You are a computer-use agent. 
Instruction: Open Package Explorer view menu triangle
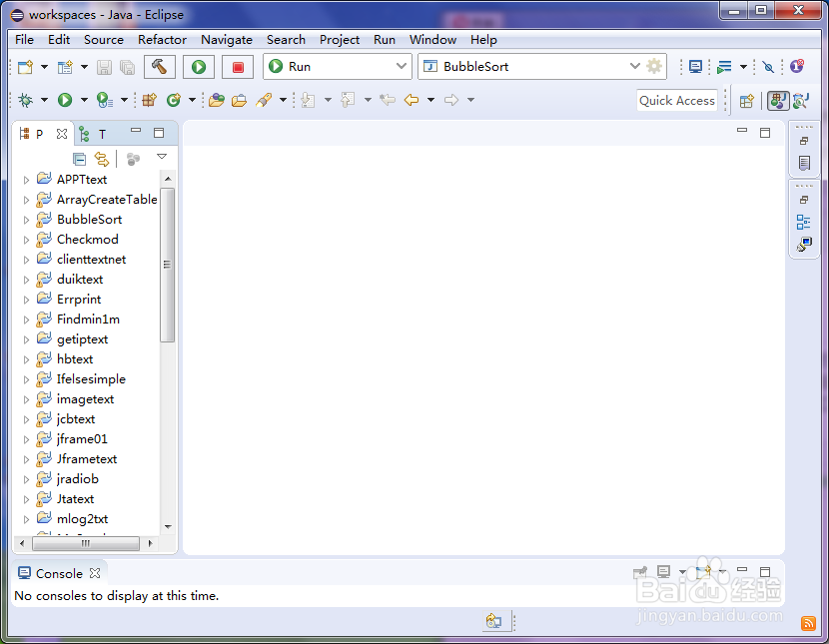(162, 157)
